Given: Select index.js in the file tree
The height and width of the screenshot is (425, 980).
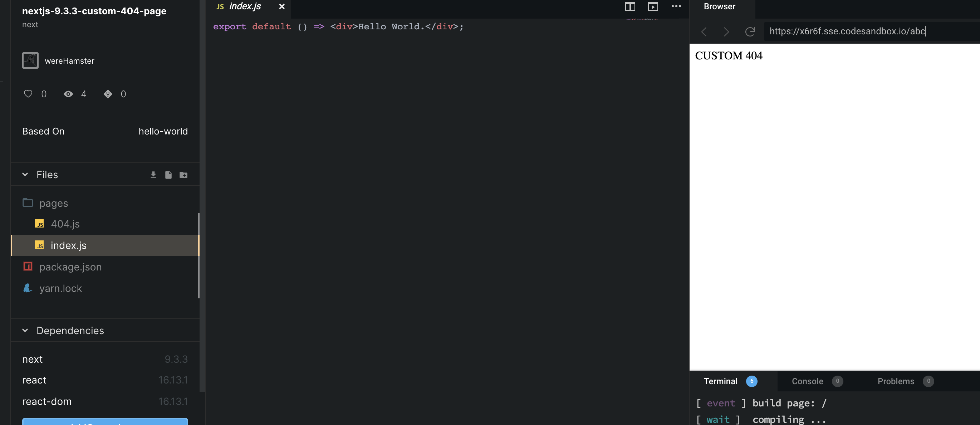Looking at the screenshot, I should pyautogui.click(x=105, y=245).
